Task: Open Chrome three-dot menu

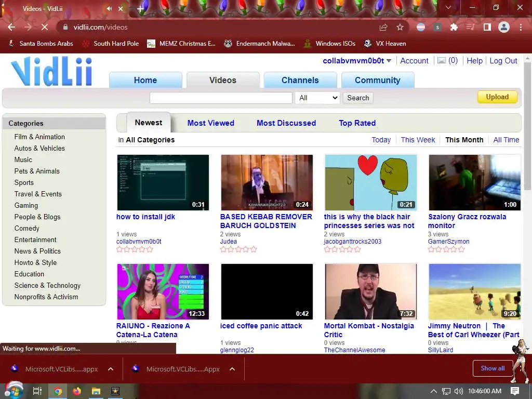Action: (521, 27)
